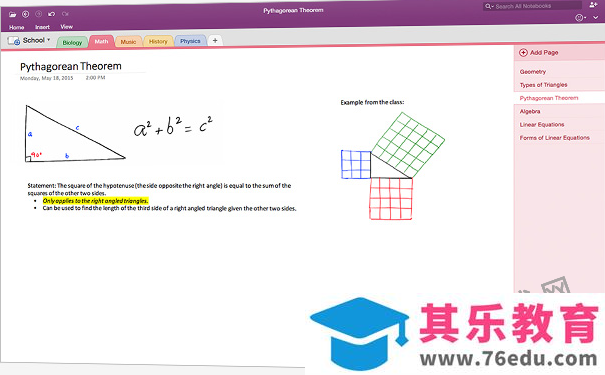Click the yellow highlighted right angled triangles bullet
The height and width of the screenshot is (375, 605).
coord(95,201)
